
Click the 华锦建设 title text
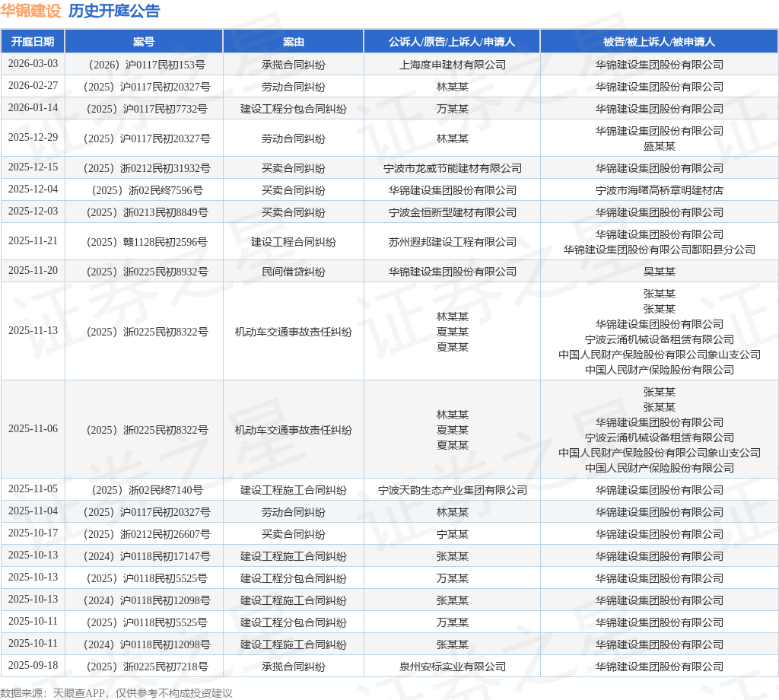[x=30, y=11]
